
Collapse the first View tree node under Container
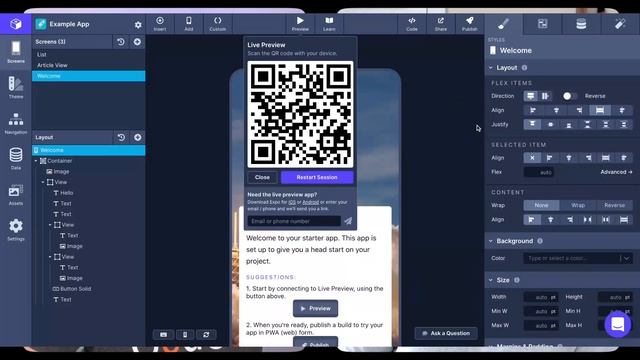(43, 182)
